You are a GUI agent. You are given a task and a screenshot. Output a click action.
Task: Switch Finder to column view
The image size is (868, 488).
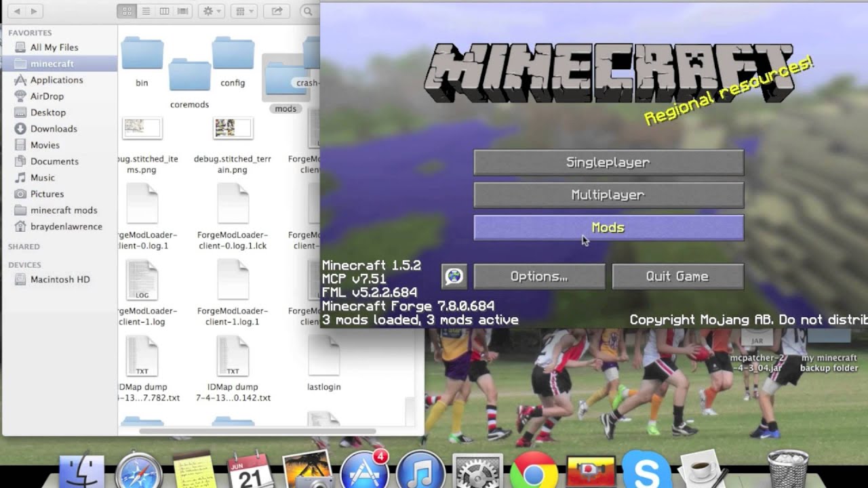pyautogui.click(x=164, y=12)
